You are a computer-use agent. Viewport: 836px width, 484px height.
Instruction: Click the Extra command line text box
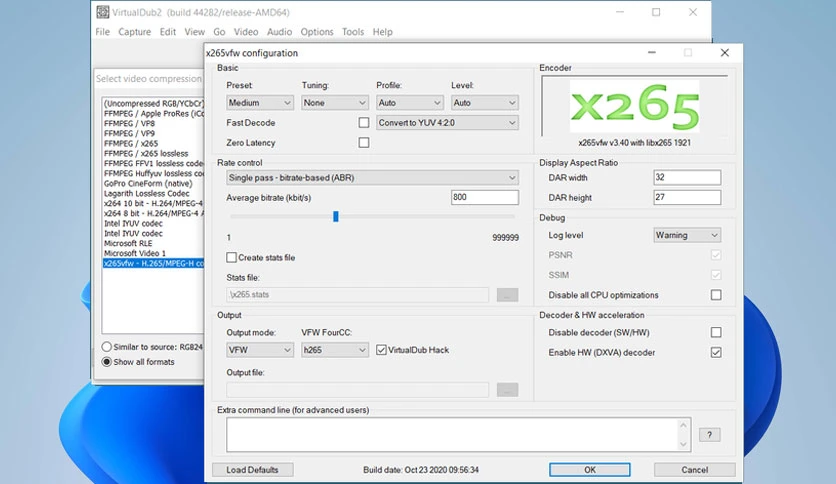[x=452, y=434]
